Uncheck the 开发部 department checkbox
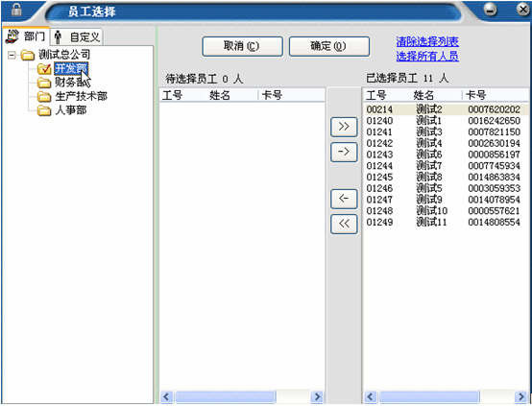The image size is (532, 406). pyautogui.click(x=44, y=69)
